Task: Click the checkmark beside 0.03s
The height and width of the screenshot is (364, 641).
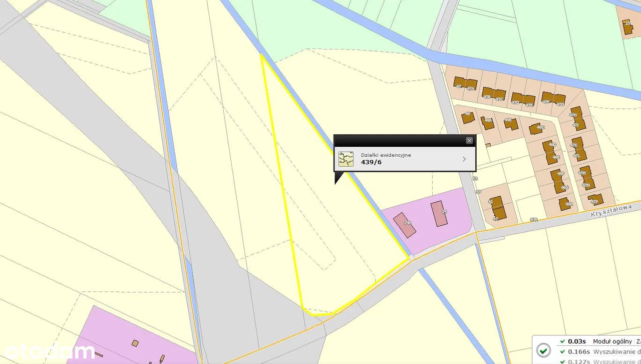Action: pyautogui.click(x=563, y=341)
